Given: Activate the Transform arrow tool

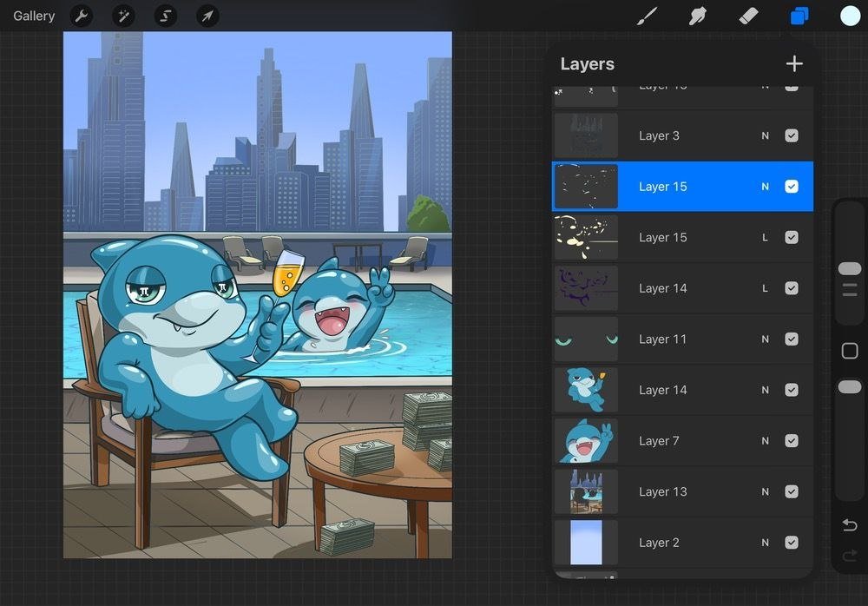Looking at the screenshot, I should coord(207,16).
